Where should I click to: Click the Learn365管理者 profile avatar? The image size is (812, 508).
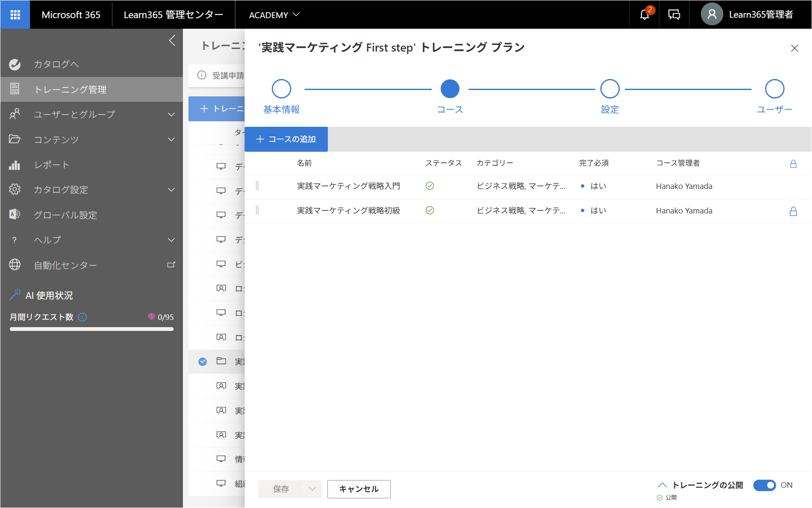[x=712, y=15]
